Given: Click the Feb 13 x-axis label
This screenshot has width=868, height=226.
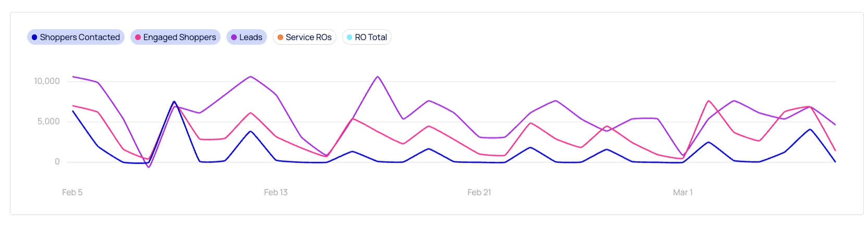Looking at the screenshot, I should point(275,192).
